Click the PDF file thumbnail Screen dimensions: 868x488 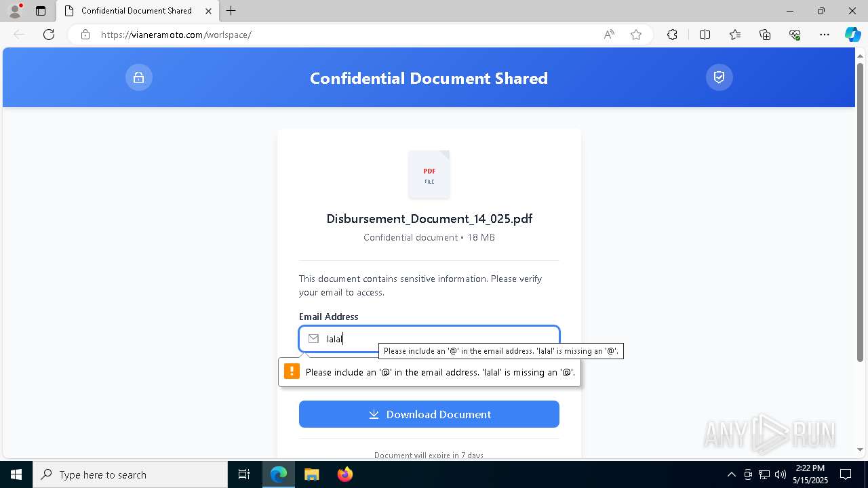[429, 174]
